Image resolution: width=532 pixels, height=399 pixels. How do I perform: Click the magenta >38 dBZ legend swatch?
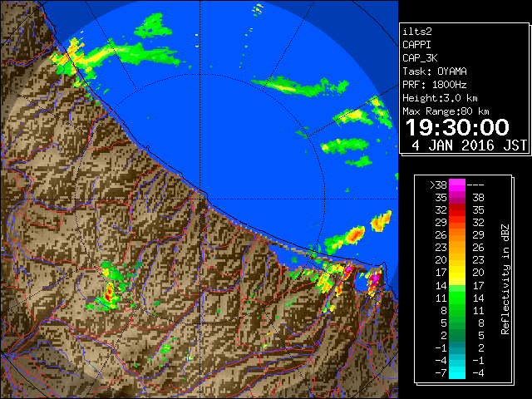(x=457, y=185)
